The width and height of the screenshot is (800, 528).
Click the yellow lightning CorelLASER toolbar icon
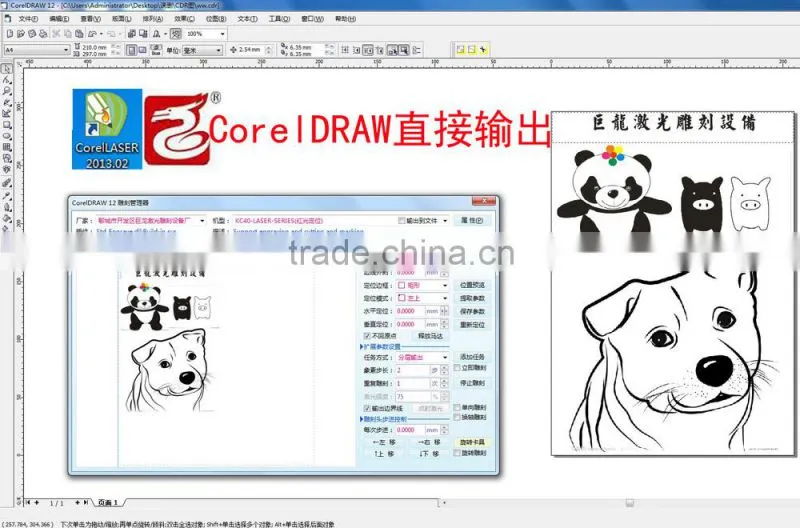483,49
